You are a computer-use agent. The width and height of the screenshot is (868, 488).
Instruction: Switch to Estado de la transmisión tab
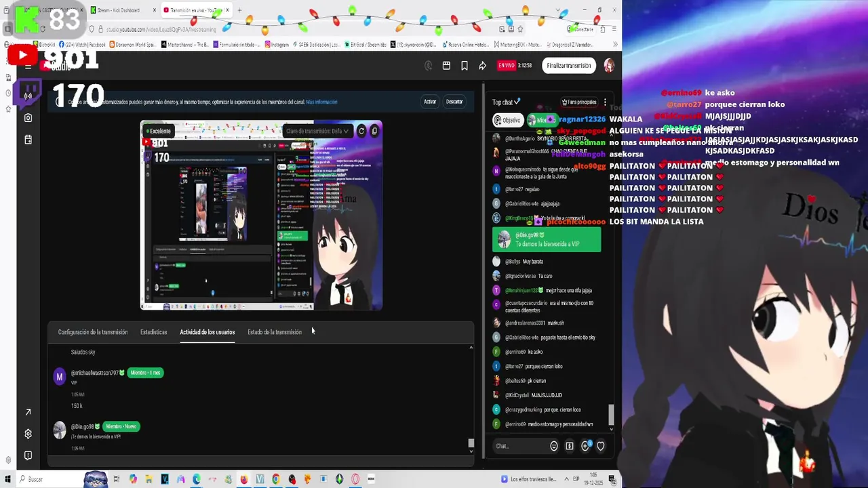click(275, 332)
